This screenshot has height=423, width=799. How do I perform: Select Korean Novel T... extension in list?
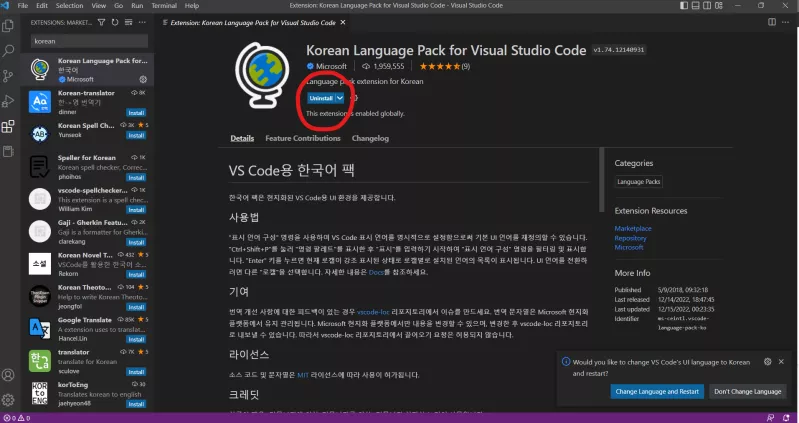[87, 264]
